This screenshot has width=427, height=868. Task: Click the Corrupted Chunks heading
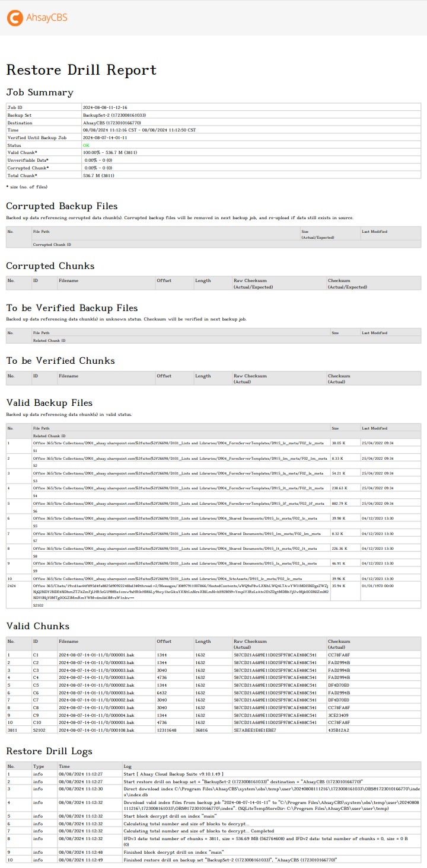click(50, 266)
